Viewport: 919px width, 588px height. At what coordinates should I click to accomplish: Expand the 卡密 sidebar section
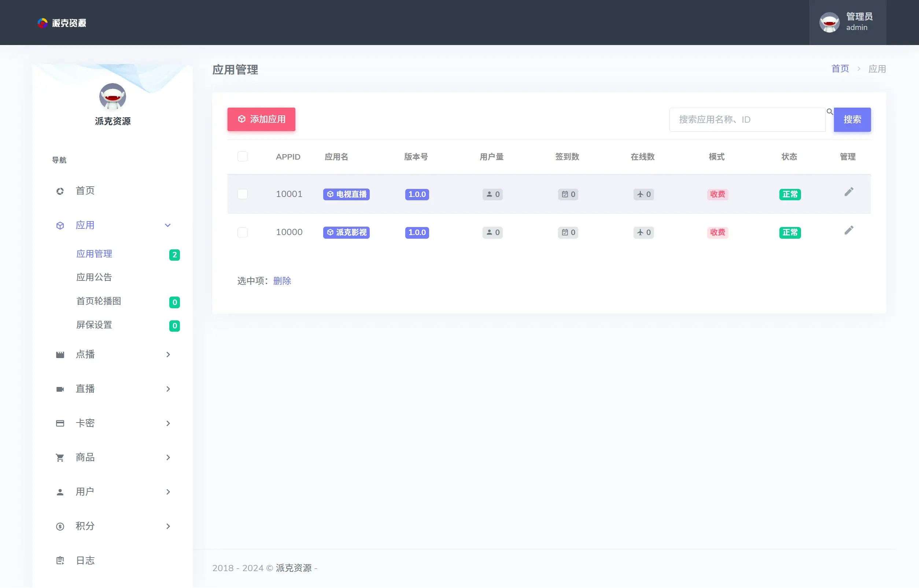(113, 423)
